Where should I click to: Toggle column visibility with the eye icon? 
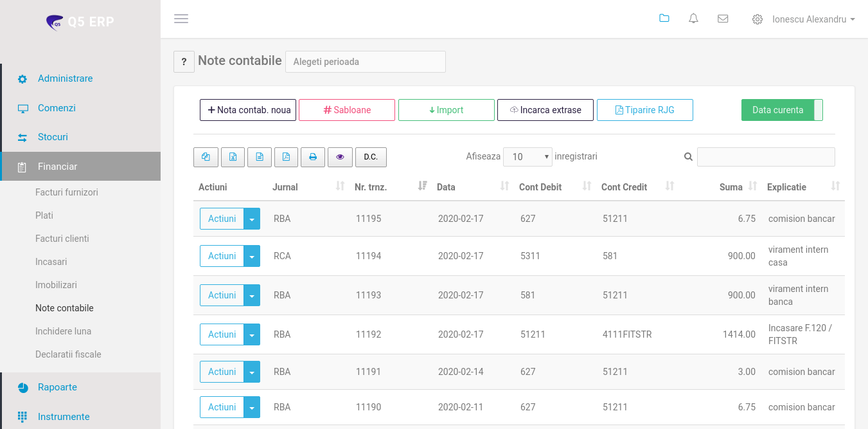click(x=341, y=157)
